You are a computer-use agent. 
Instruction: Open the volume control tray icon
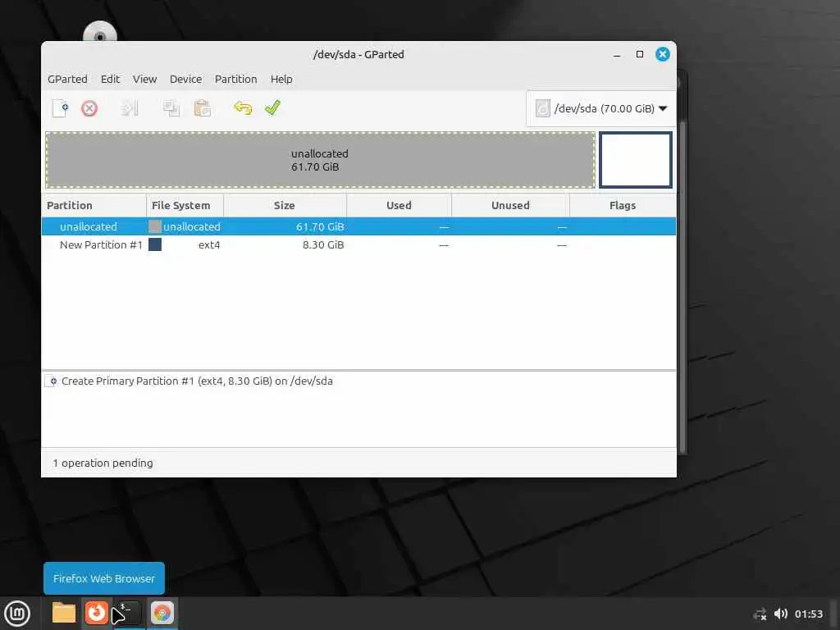781,614
